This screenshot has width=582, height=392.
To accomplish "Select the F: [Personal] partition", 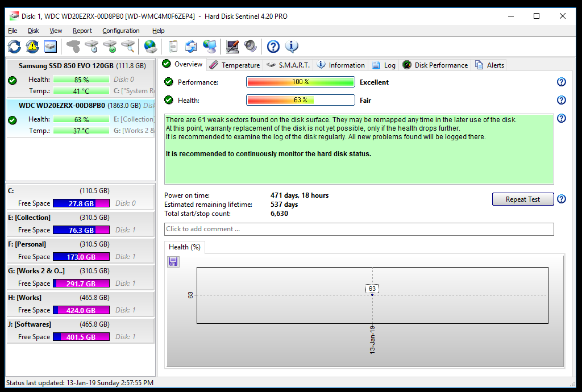I will 81,251.
